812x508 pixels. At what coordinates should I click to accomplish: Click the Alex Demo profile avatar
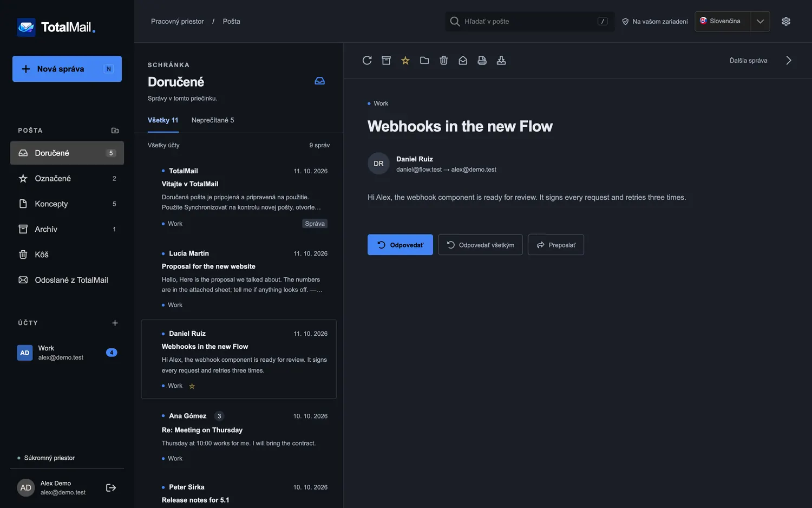26,488
